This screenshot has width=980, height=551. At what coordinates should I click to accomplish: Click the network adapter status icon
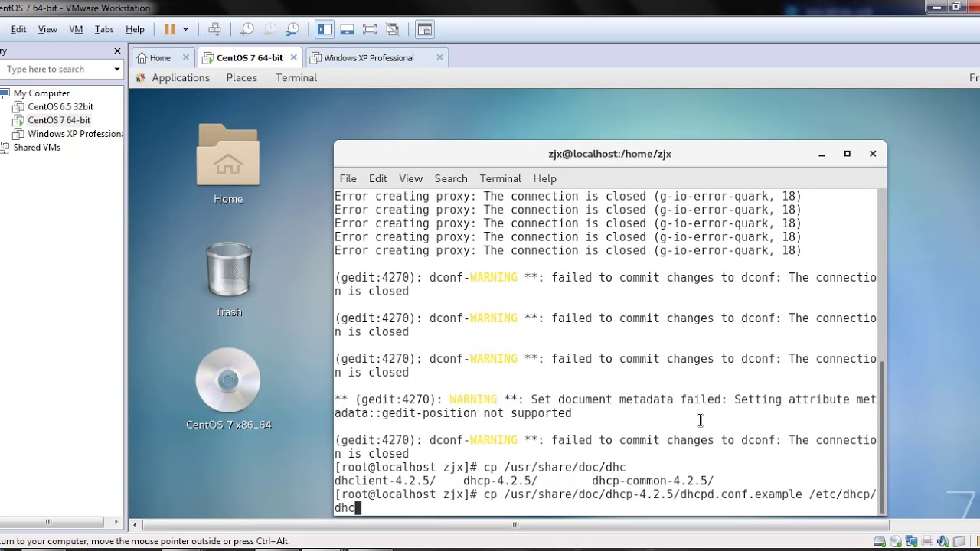[x=911, y=542]
